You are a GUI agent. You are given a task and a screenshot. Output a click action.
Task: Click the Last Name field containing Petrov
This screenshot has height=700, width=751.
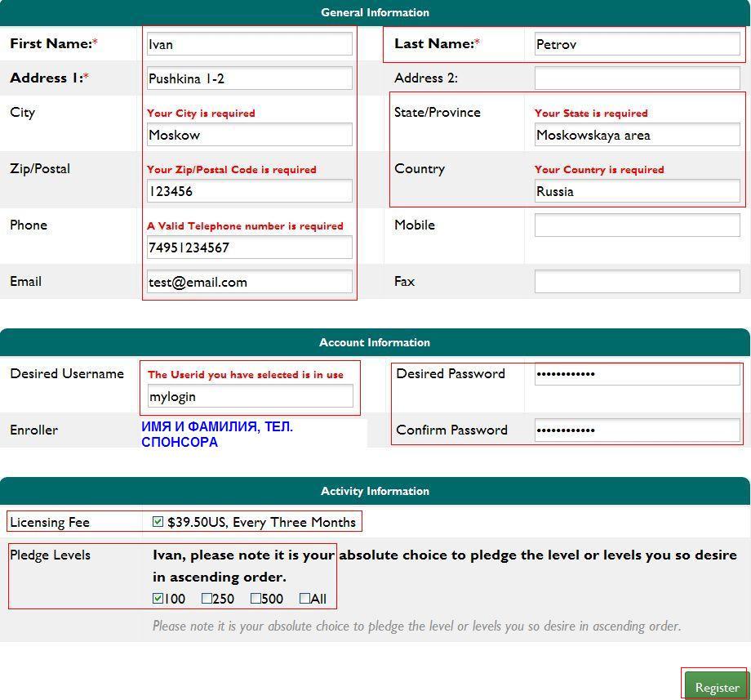click(x=637, y=44)
